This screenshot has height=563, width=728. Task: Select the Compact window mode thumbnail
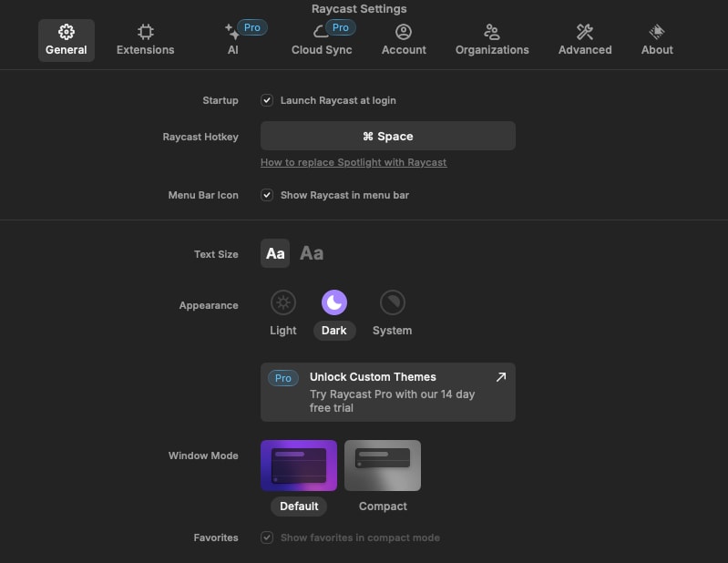point(383,466)
